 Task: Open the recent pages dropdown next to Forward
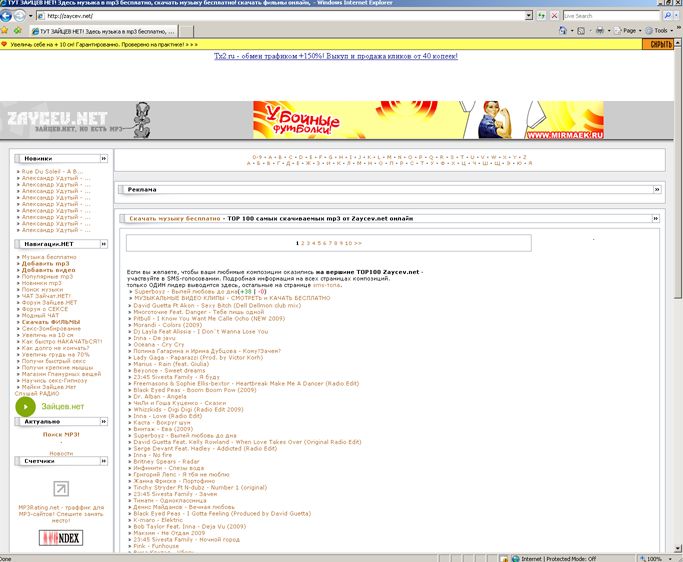30,16
